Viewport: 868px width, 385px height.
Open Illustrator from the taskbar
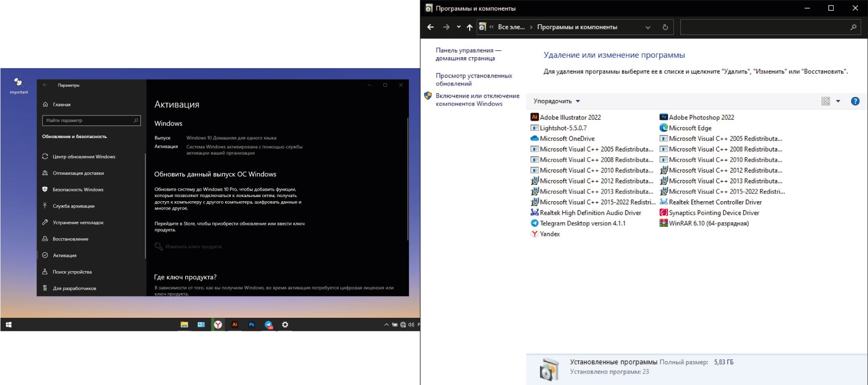(x=235, y=325)
